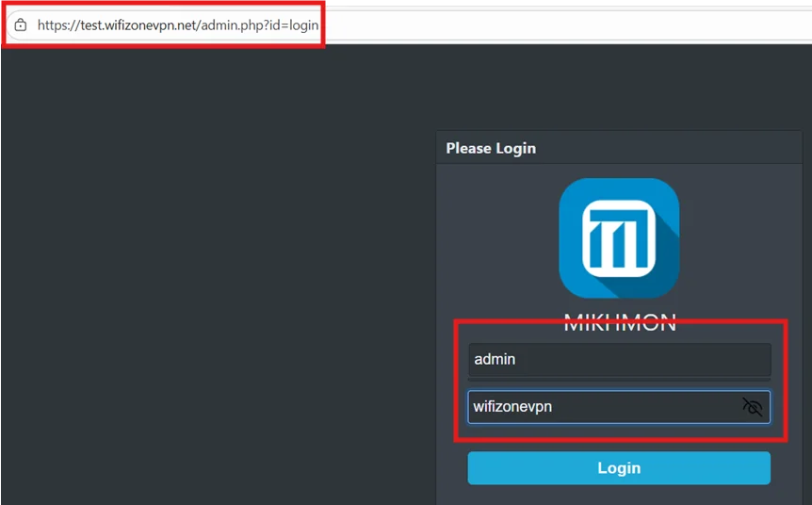Click the blue Login button
The height and width of the screenshot is (505, 812).
[619, 468]
